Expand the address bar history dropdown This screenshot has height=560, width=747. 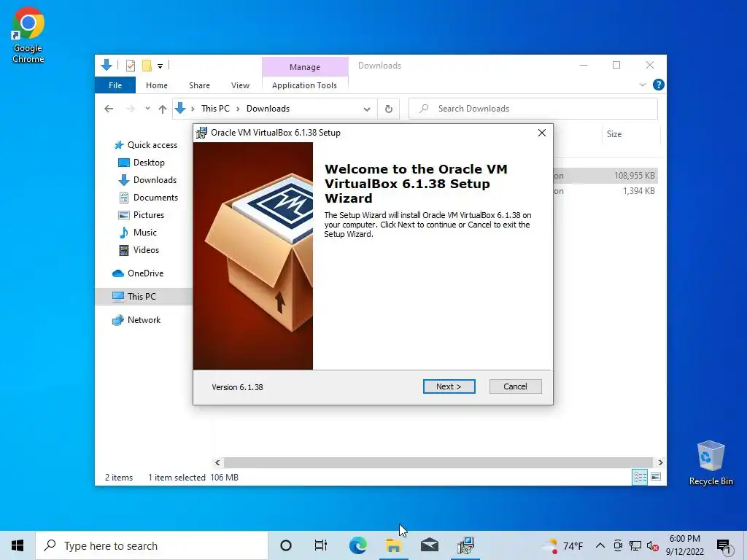tap(367, 109)
